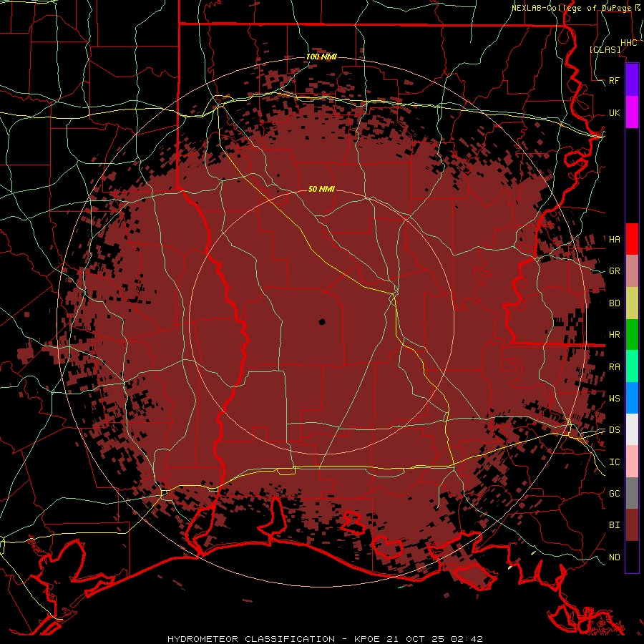644x644 pixels.
Task: Click the ND black legend swatch
Action: 632,557
